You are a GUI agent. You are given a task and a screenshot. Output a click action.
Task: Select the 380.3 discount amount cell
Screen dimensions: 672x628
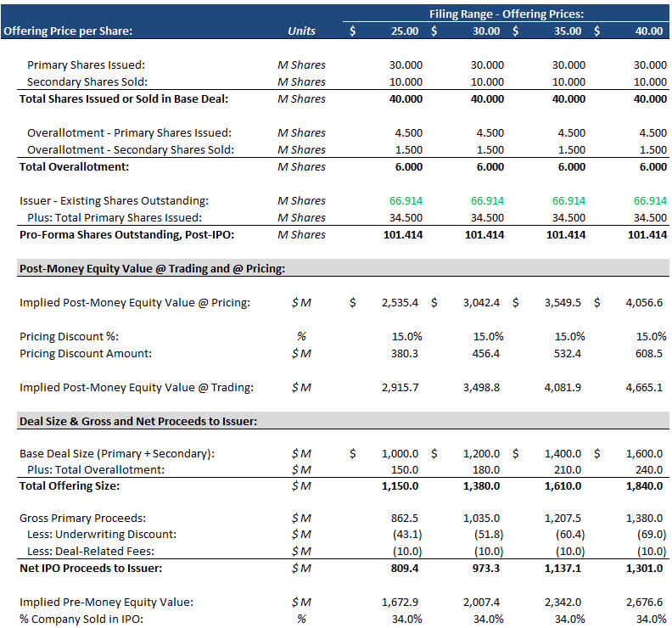pyautogui.click(x=405, y=354)
